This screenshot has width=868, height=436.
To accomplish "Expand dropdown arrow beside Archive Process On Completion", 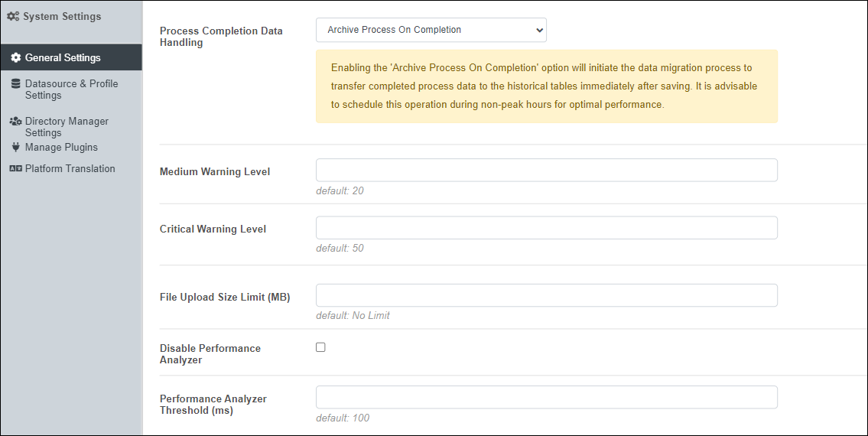I will click(x=539, y=30).
